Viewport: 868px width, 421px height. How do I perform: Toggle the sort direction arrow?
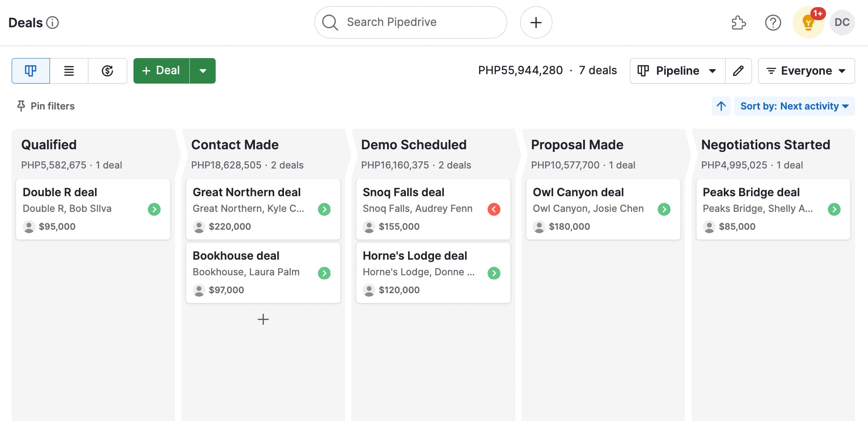point(722,106)
